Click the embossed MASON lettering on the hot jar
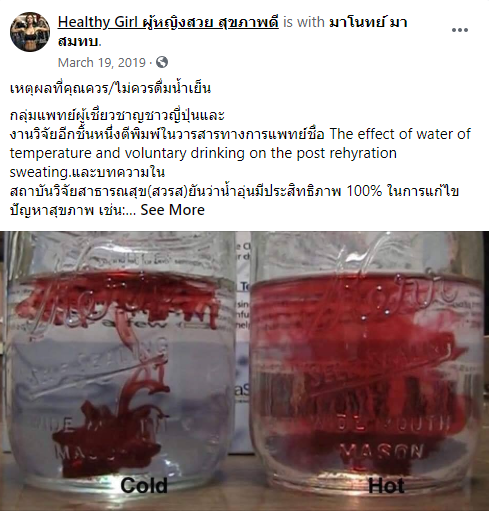The image size is (489, 517). pos(381,452)
